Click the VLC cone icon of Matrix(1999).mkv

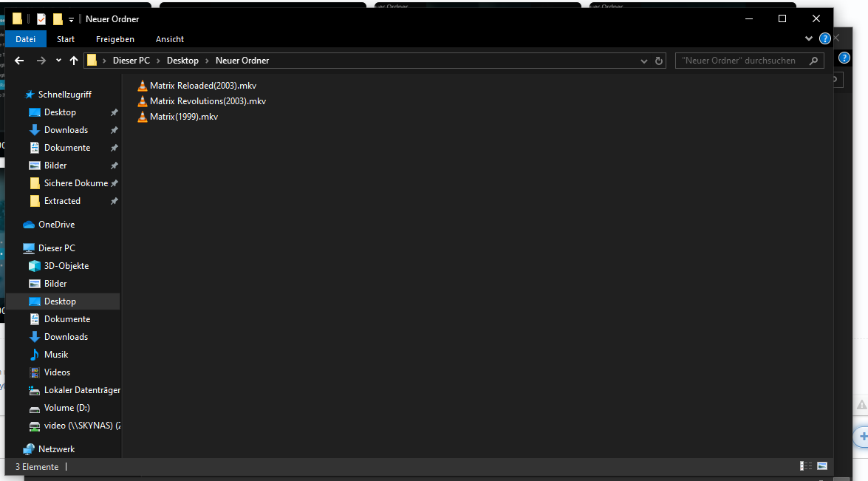(x=143, y=117)
